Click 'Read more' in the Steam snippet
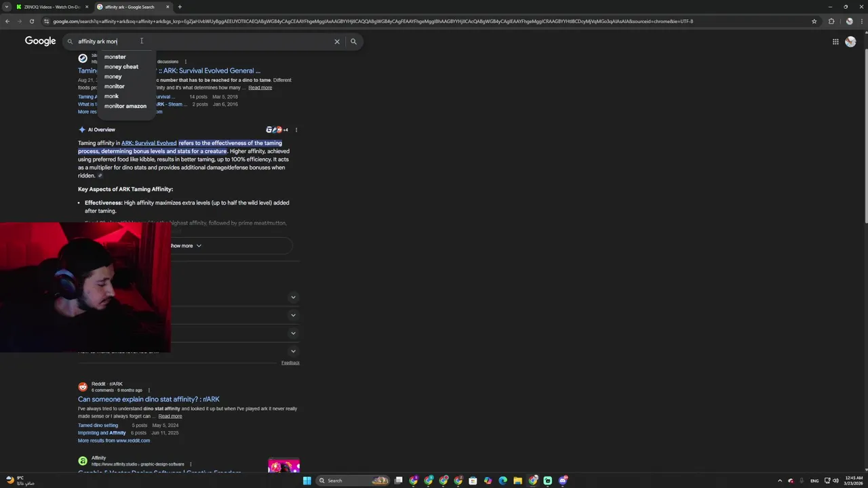Image resolution: width=868 pixels, height=488 pixels. point(260,87)
